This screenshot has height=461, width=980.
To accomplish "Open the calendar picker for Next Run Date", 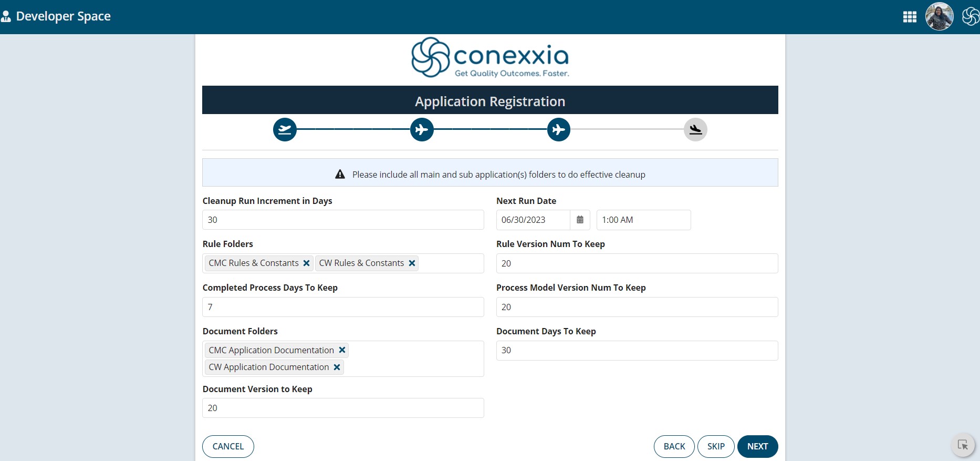I will tap(580, 220).
